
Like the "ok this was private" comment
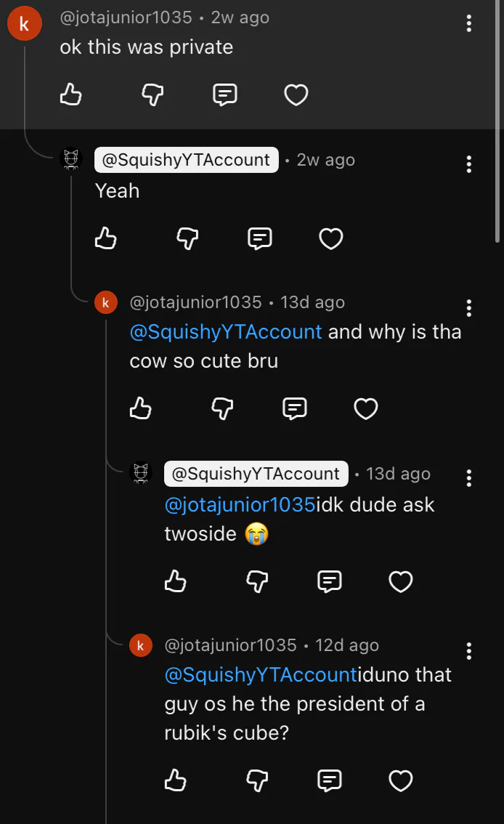[x=70, y=94]
